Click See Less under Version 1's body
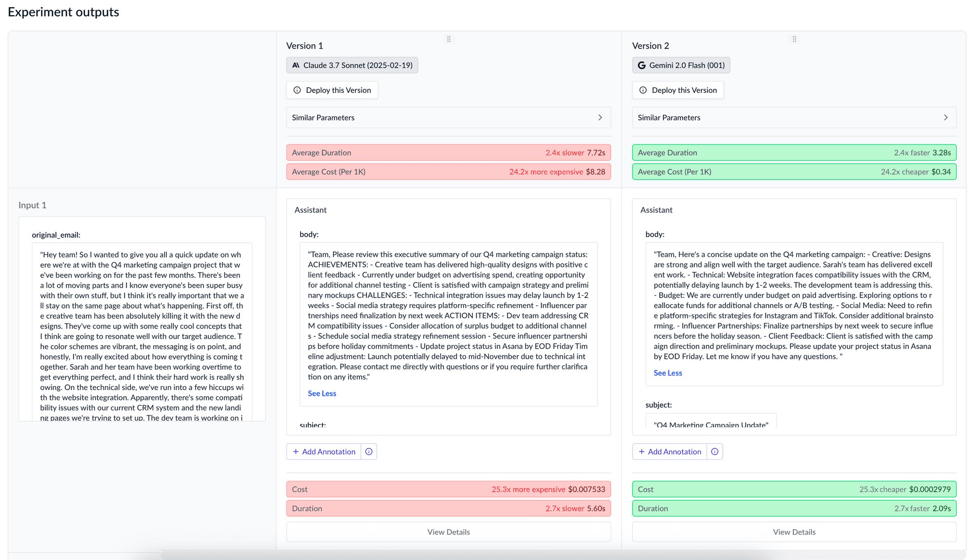The height and width of the screenshot is (560, 973). click(321, 393)
